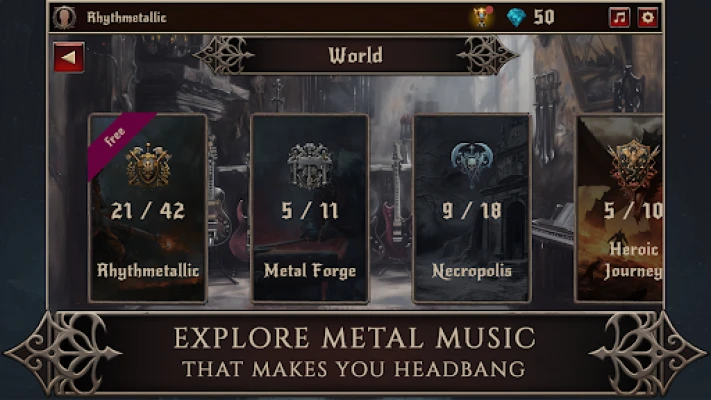Viewport: 711px width, 400px height.
Task: Click the 50 gem count
Action: [544, 18]
